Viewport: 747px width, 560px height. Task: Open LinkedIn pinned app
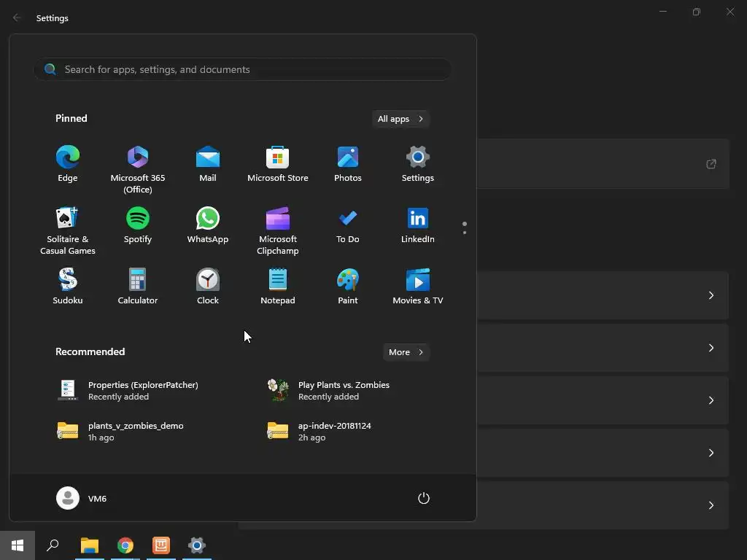pyautogui.click(x=418, y=226)
